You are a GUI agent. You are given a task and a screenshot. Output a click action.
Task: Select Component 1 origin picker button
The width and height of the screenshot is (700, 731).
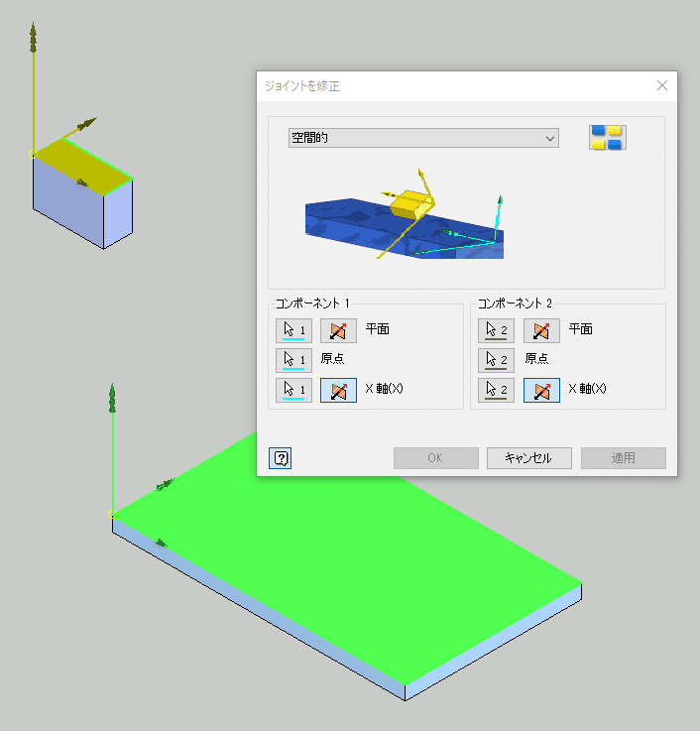coord(293,360)
